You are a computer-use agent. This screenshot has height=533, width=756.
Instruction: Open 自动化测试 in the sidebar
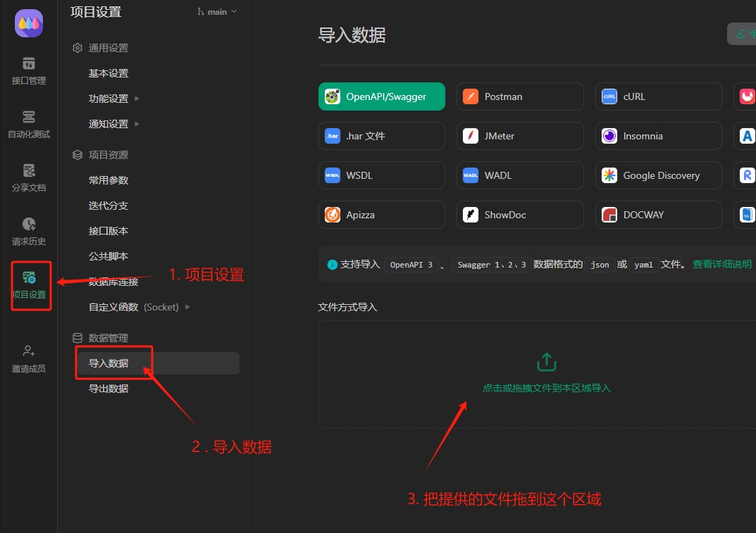click(x=28, y=123)
